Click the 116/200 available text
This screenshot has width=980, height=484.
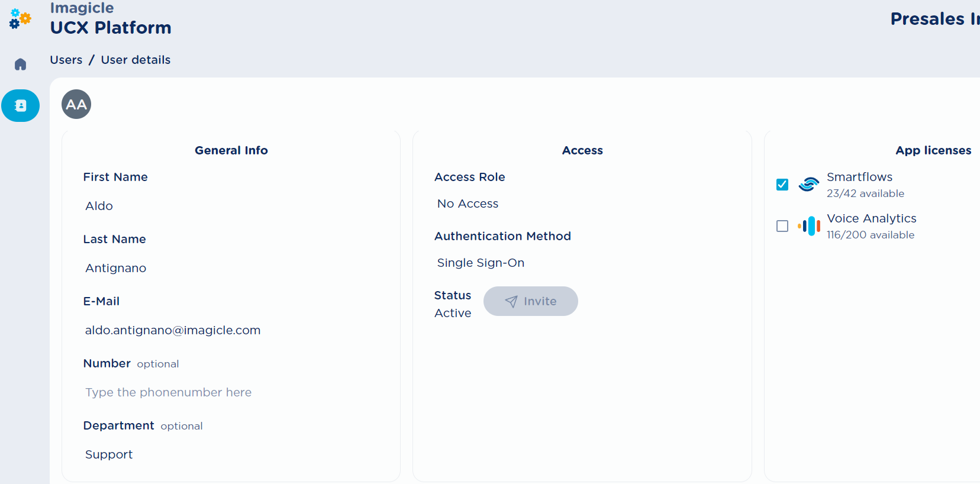point(871,235)
